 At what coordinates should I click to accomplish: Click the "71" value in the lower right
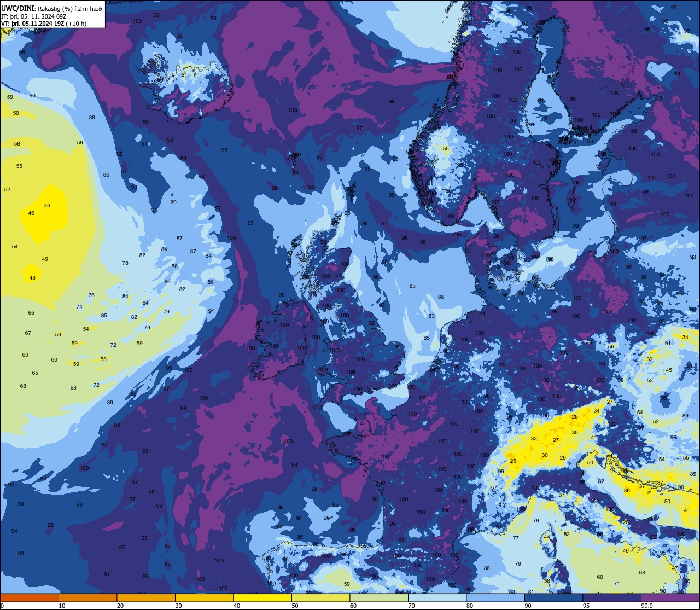pyautogui.click(x=617, y=584)
